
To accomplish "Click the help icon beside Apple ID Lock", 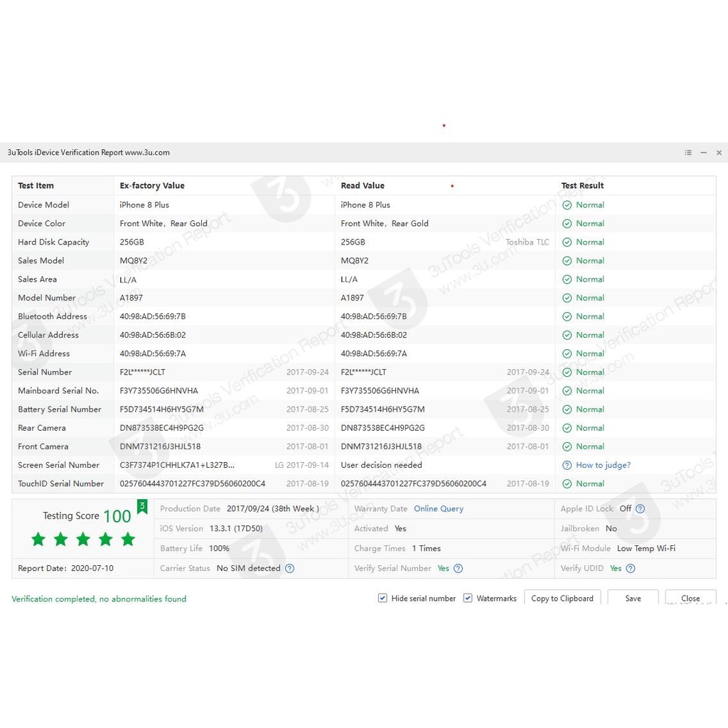I will point(641,509).
